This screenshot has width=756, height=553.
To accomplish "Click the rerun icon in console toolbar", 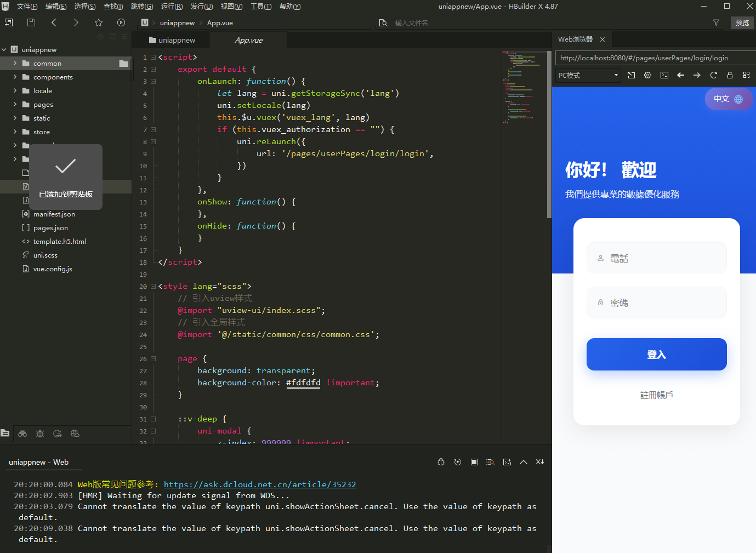I will click(458, 462).
